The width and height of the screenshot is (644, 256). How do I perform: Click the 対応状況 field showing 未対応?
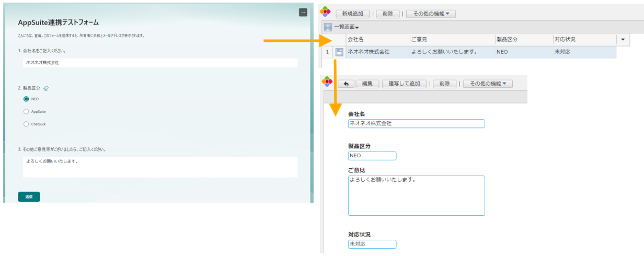372,244
